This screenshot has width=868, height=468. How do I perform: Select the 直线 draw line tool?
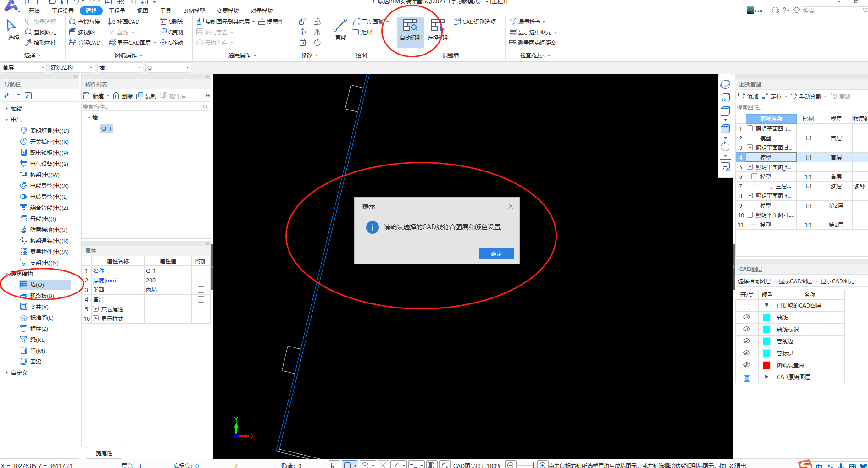click(340, 30)
